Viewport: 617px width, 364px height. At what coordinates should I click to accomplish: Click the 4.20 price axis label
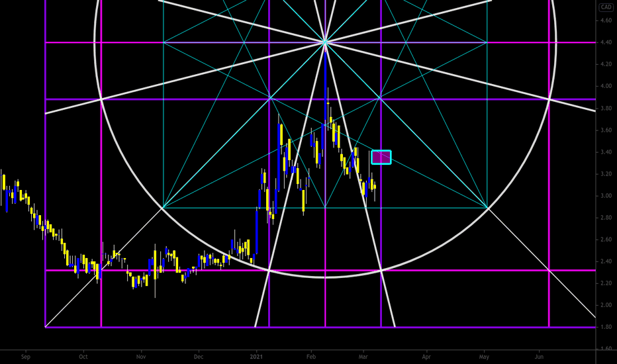[606, 64]
